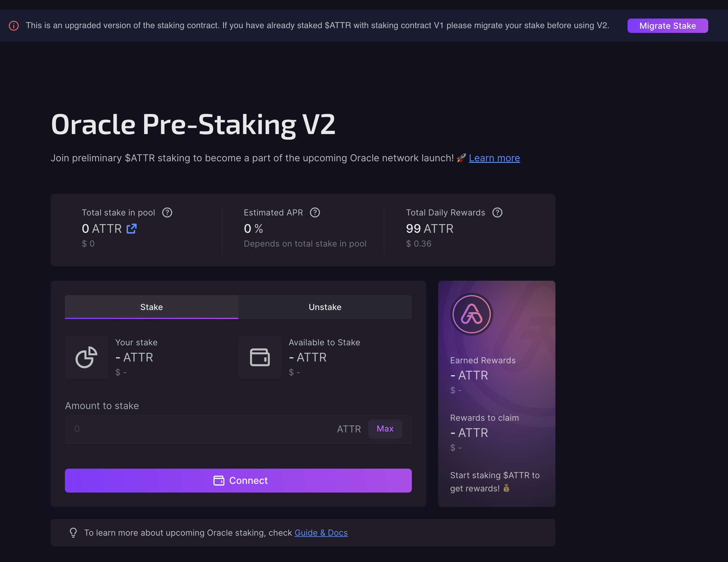Click the lightbulb tip icon
Image resolution: width=728 pixels, height=562 pixels.
(x=73, y=533)
